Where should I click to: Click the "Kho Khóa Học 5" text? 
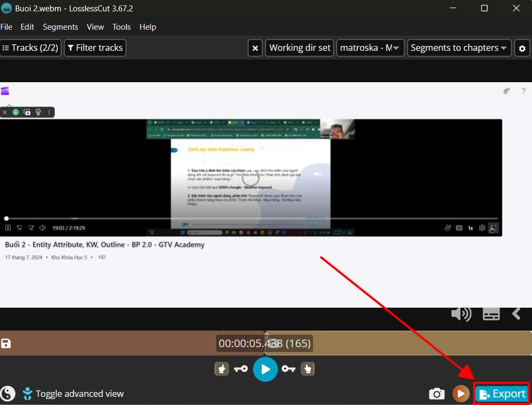point(69,257)
